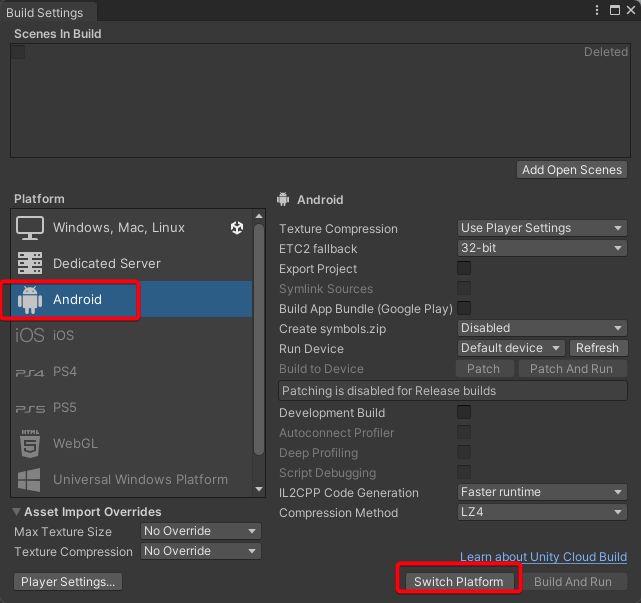Maximize the Build Settings window

click(614, 10)
